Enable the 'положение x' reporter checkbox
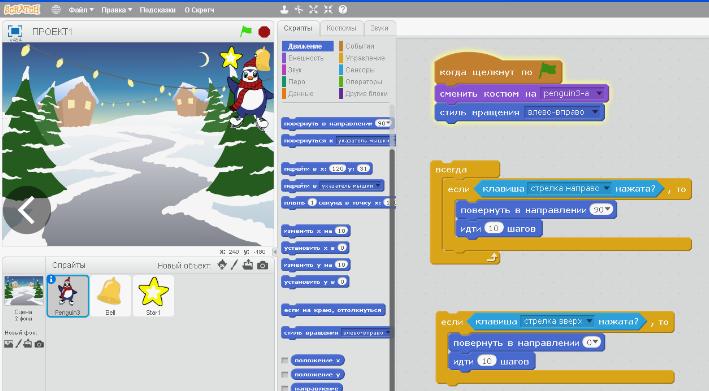Screen dimensions: 709x391 tap(284, 360)
